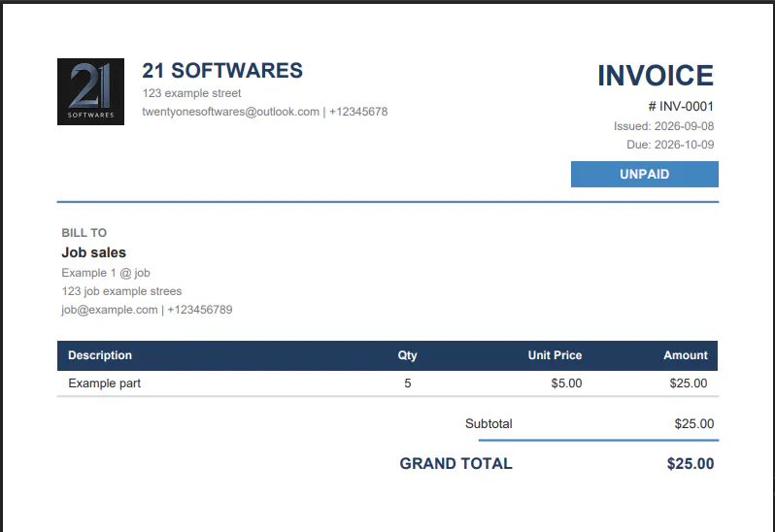This screenshot has width=775, height=532.
Task: Click the Subtotal label
Action: tap(489, 424)
